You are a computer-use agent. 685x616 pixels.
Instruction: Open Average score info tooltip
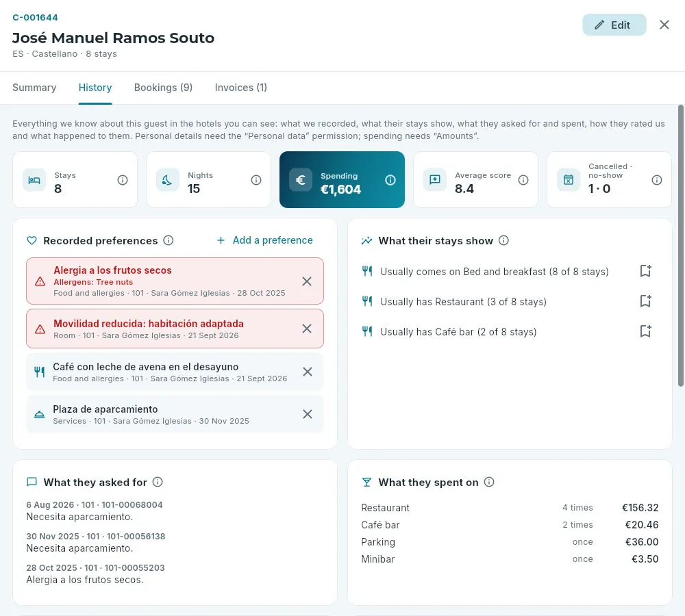[523, 180]
